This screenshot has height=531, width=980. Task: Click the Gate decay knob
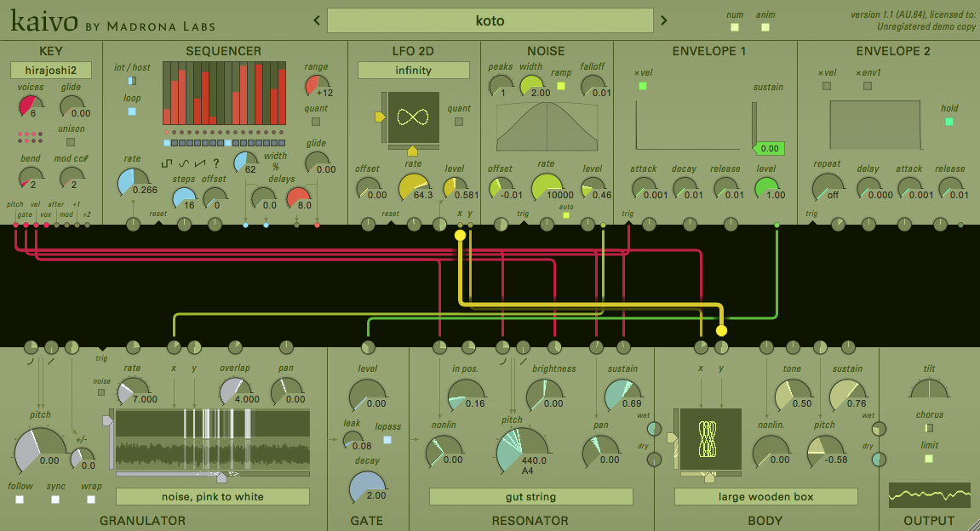pyautogui.click(x=366, y=488)
